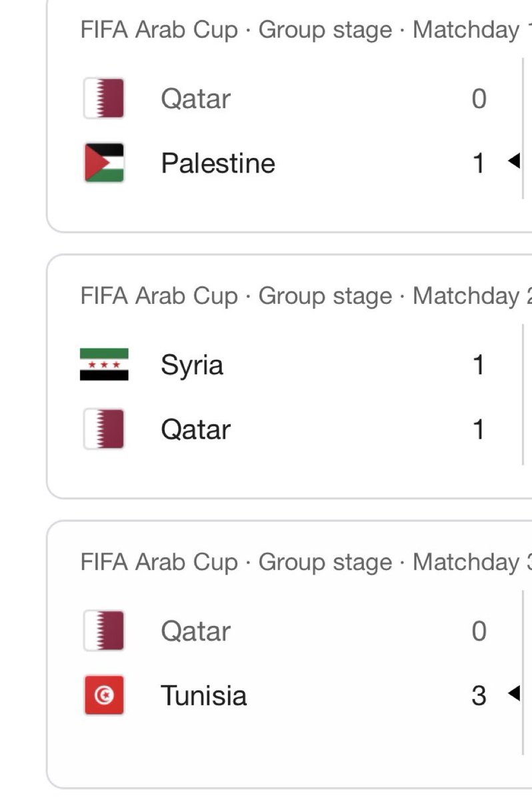Select Qatar team name in Matchday 1 match

[196, 99]
